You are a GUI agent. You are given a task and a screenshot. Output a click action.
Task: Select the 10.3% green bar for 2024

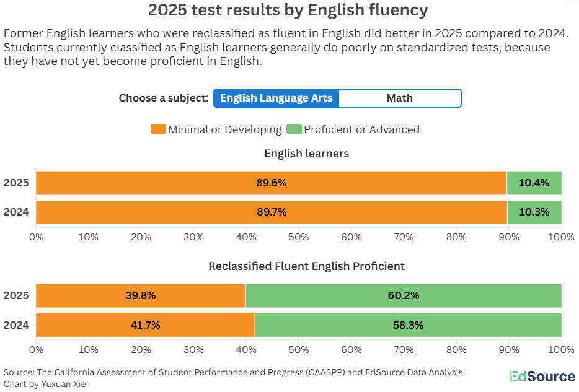[x=534, y=212]
